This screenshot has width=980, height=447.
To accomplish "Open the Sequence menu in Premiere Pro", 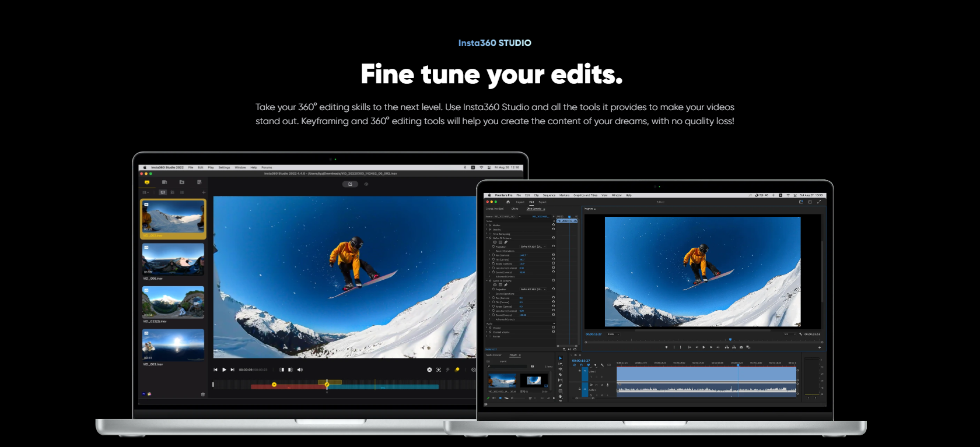I will 549,195.
